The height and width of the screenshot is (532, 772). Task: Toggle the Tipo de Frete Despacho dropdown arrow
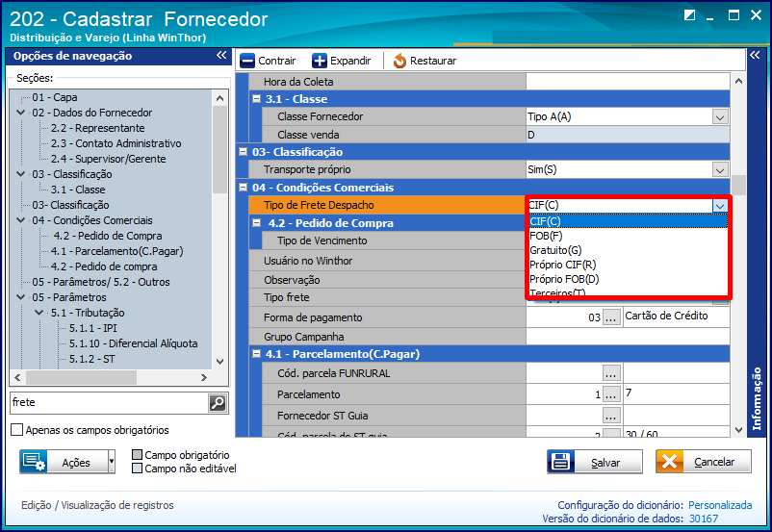[720, 205]
